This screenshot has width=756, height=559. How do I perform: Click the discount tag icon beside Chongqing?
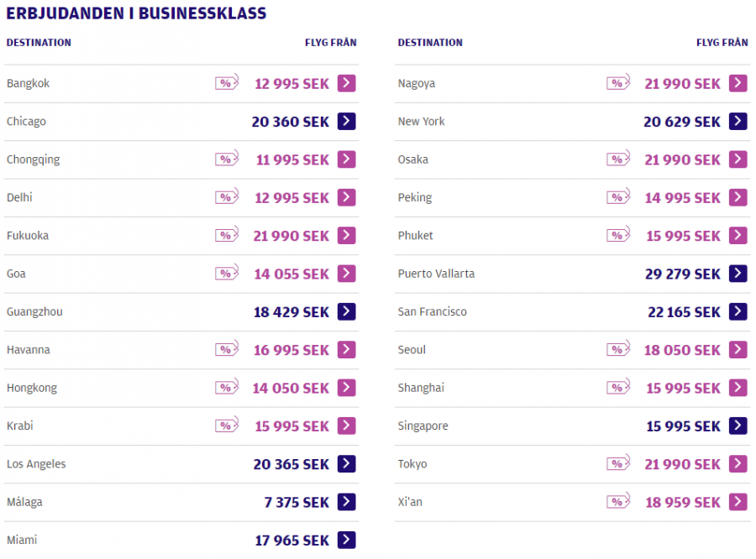(x=226, y=159)
